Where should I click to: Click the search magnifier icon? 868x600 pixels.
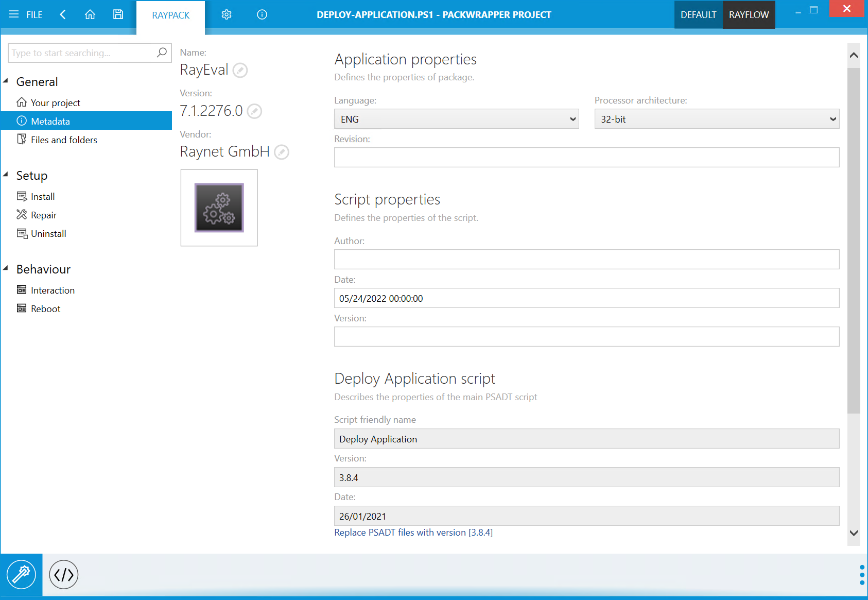(161, 53)
